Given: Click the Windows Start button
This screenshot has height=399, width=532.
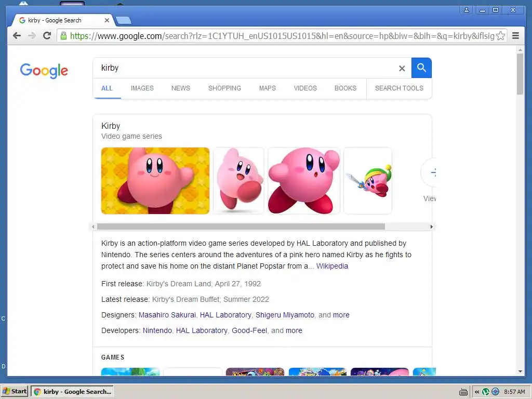Looking at the screenshot, I should click(14, 391).
